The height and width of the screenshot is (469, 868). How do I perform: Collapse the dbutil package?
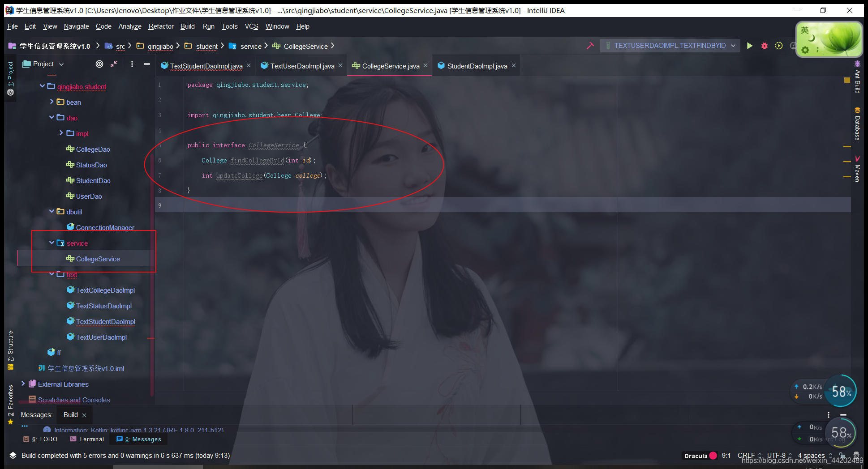pos(52,211)
